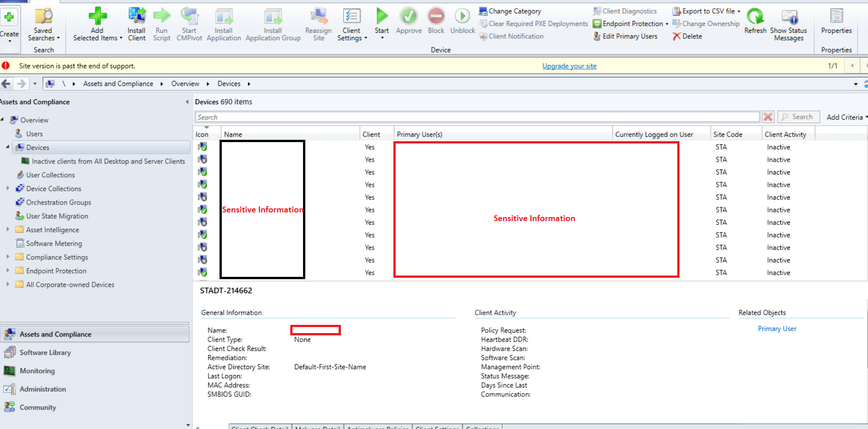
Task: Expand the Device Collections node
Action: [8, 188]
